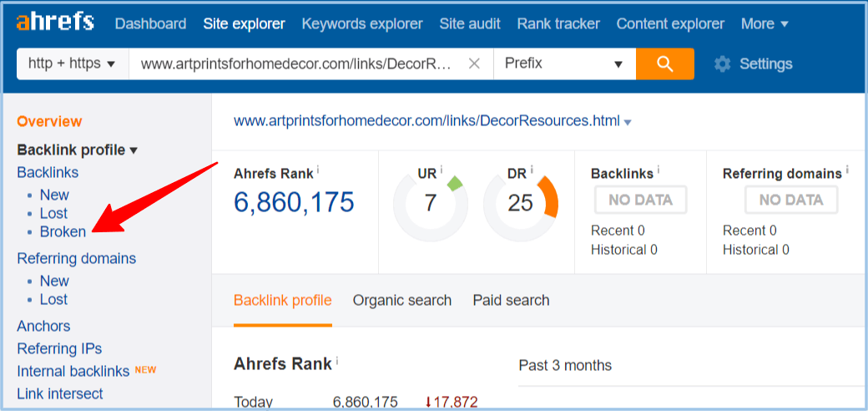Click the Settings gear icon

click(722, 63)
